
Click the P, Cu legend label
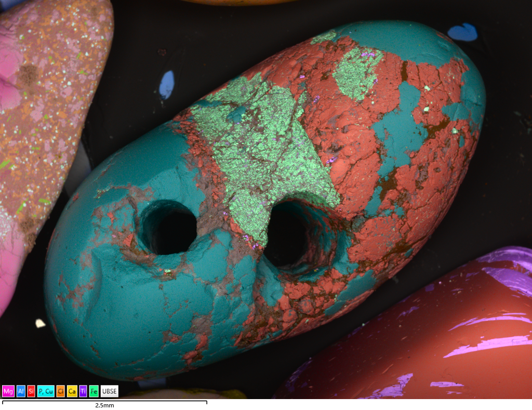pos(46,391)
